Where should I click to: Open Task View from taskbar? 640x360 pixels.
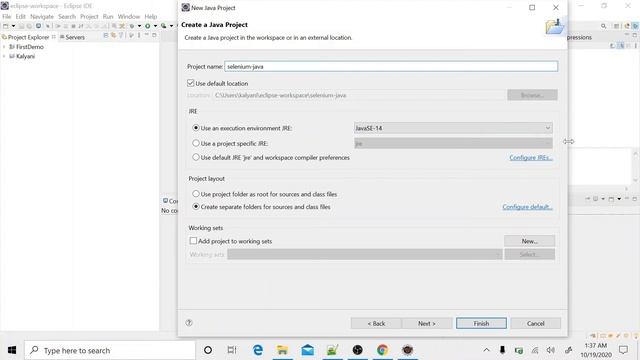(x=232, y=350)
